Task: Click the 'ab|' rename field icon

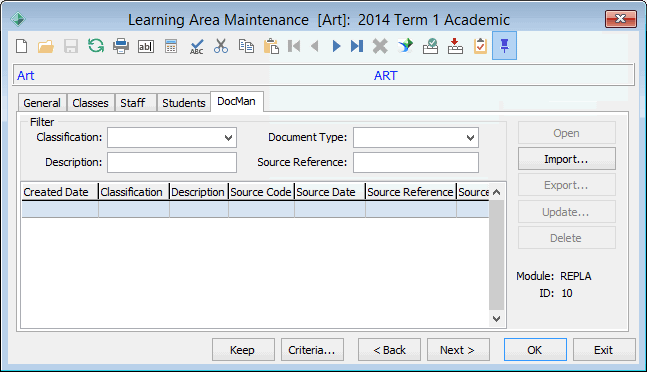Action: (146, 47)
